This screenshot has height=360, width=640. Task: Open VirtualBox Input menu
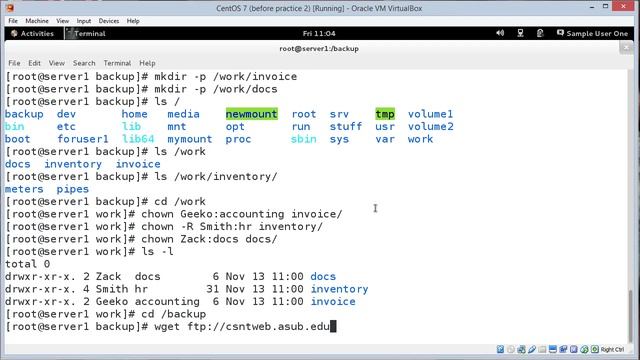[84, 21]
